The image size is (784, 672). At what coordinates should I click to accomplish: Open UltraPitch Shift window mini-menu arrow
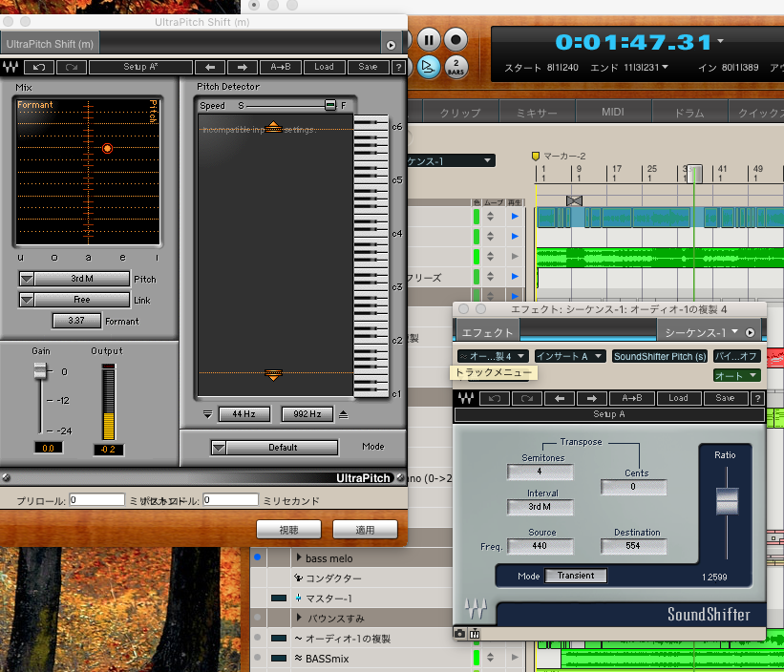[391, 45]
